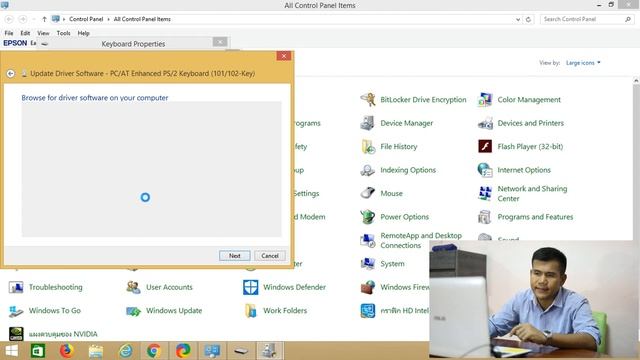Viewport: 640px width, 360px height.
Task: Open Internet Options icon
Action: click(485, 170)
